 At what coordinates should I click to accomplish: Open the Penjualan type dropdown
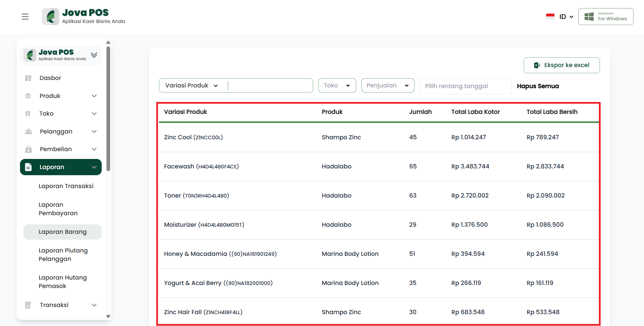[x=387, y=85]
